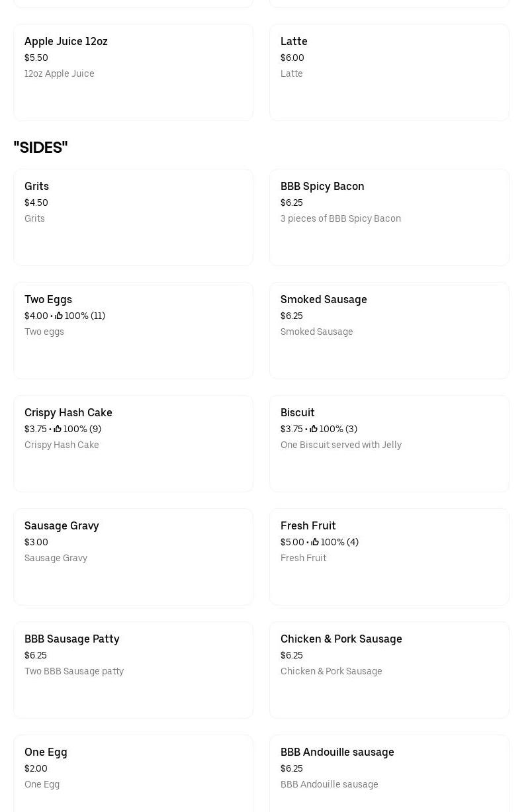This screenshot has width=532, height=812.
Task: Open the BBB Andouille sausage card
Action: click(389, 774)
